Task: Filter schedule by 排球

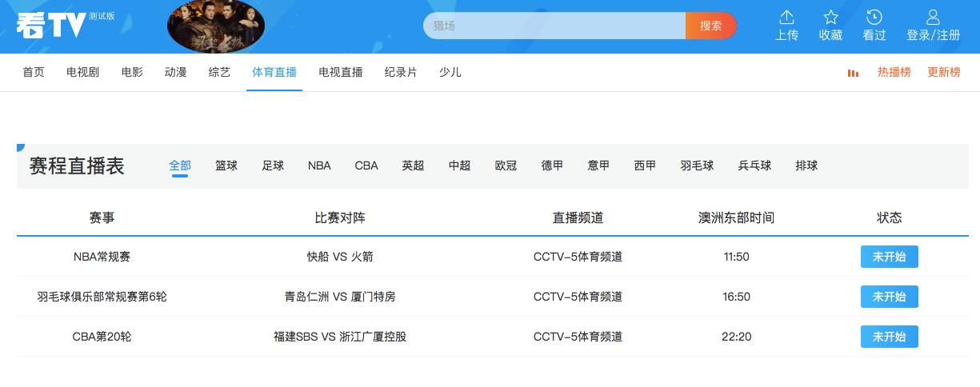Action: 806,166
